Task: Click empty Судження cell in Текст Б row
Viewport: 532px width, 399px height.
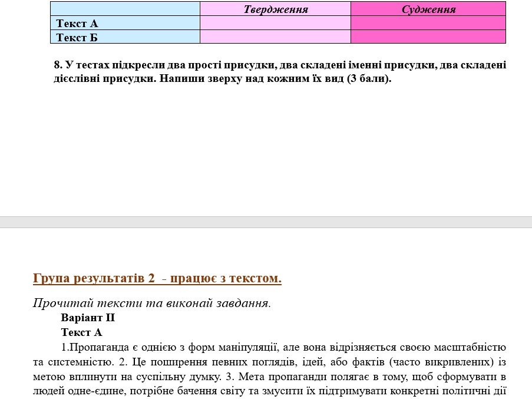Action: (x=428, y=37)
